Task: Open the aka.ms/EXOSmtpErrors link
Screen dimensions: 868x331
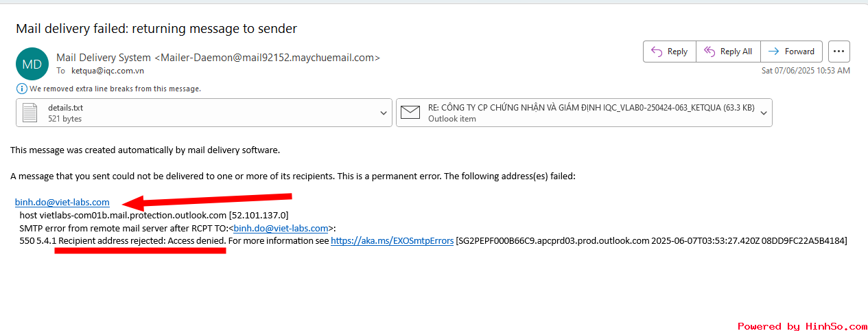Action: pyautogui.click(x=392, y=241)
